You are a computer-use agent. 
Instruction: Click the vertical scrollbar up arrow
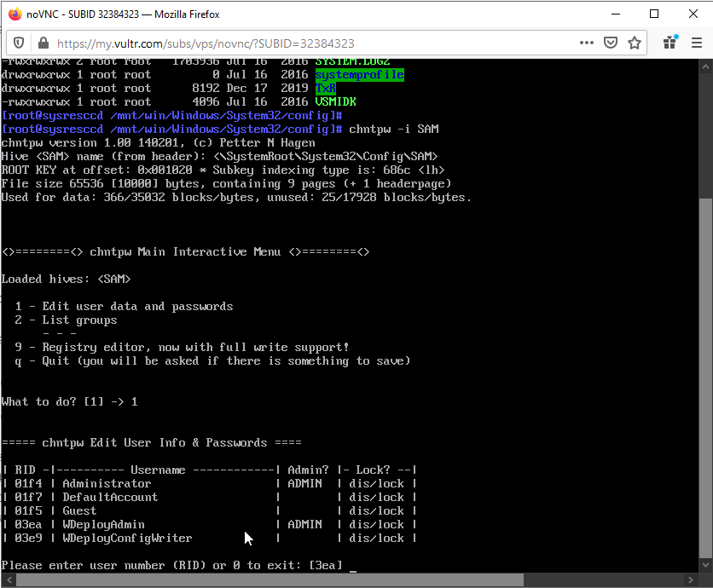click(705, 66)
